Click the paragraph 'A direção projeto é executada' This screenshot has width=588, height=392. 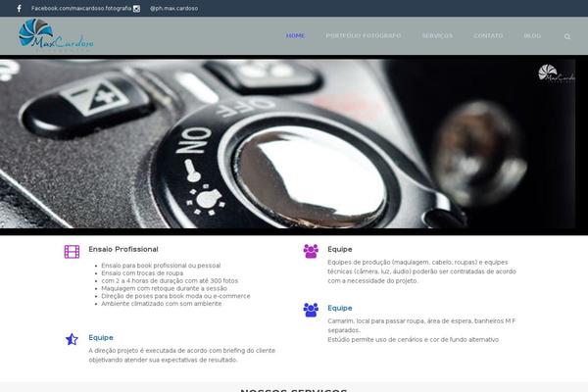[x=182, y=355]
